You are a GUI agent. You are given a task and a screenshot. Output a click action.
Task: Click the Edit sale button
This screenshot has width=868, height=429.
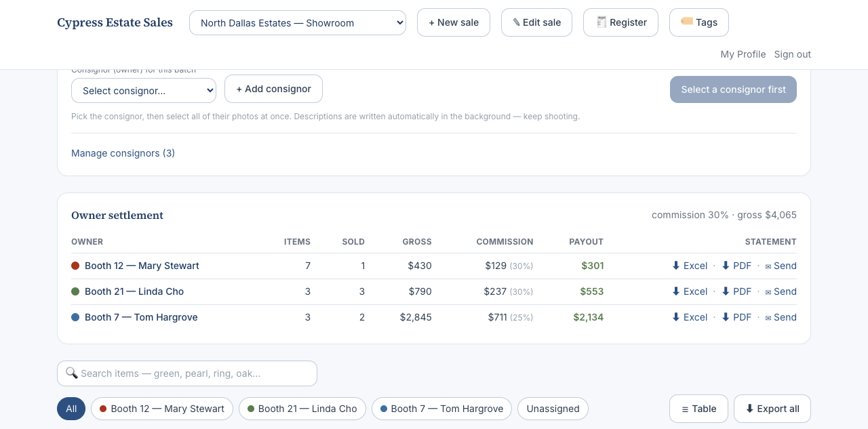pos(536,22)
